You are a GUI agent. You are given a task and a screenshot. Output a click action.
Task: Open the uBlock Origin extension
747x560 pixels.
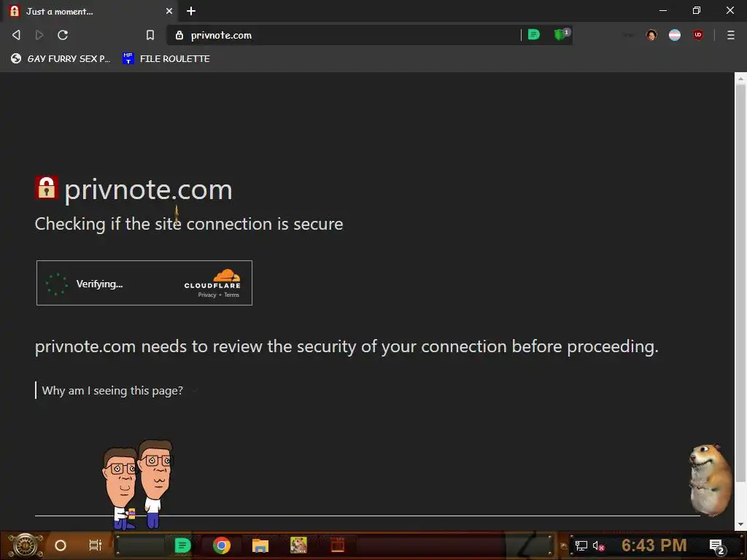coord(698,35)
